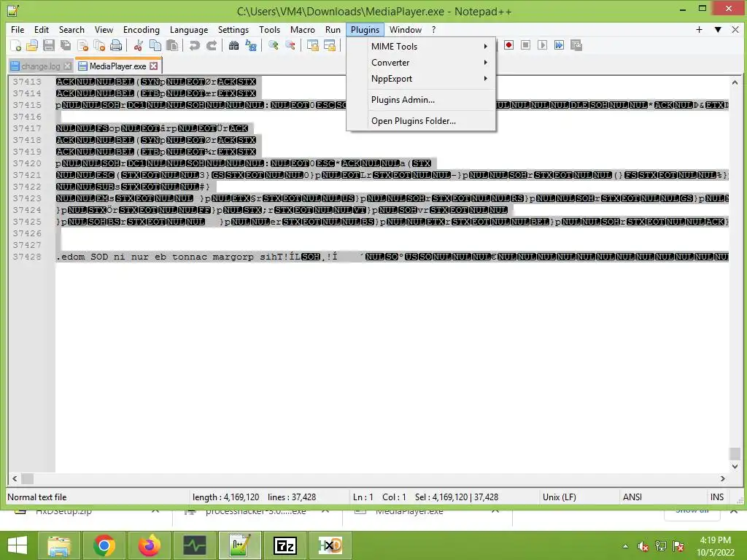Screen dimensions: 747x560
Task: Click the Zoom Out magnifier icon
Action: pyautogui.click(x=290, y=46)
